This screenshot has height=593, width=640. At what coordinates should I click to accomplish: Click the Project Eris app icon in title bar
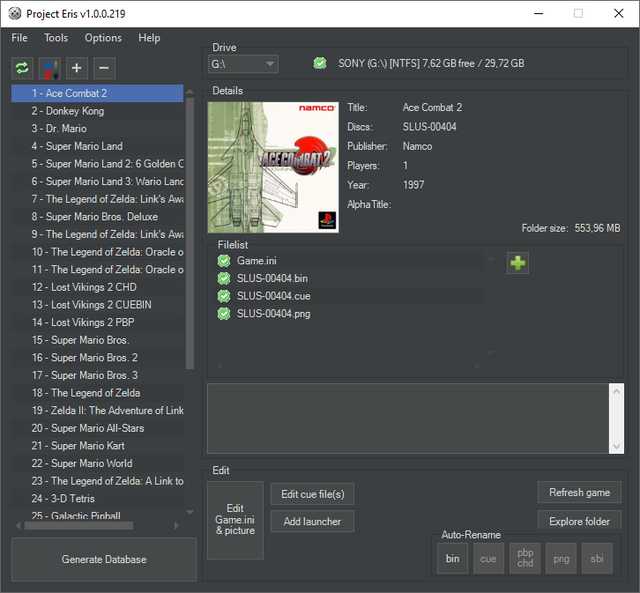(x=15, y=13)
